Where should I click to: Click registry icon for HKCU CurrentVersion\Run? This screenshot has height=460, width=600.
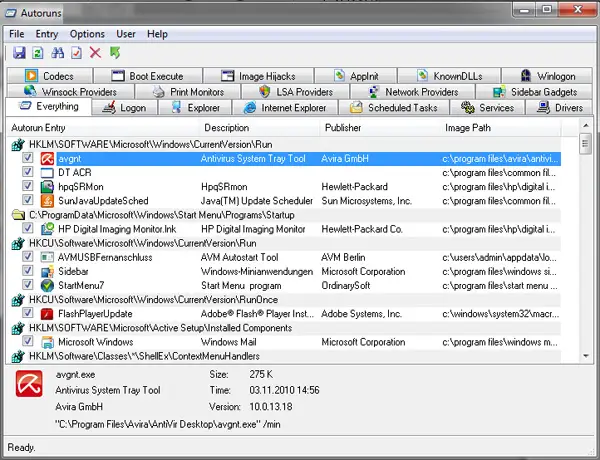[x=18, y=243]
